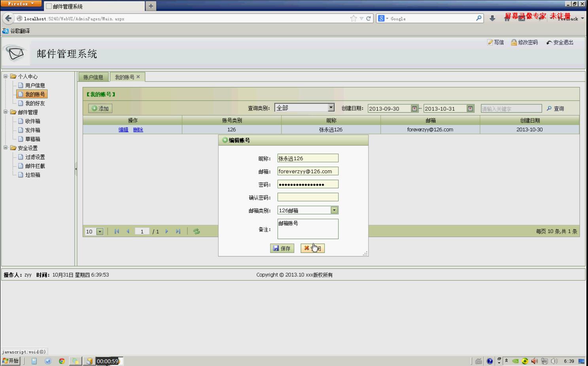Go to the next page in pager

pyautogui.click(x=166, y=232)
